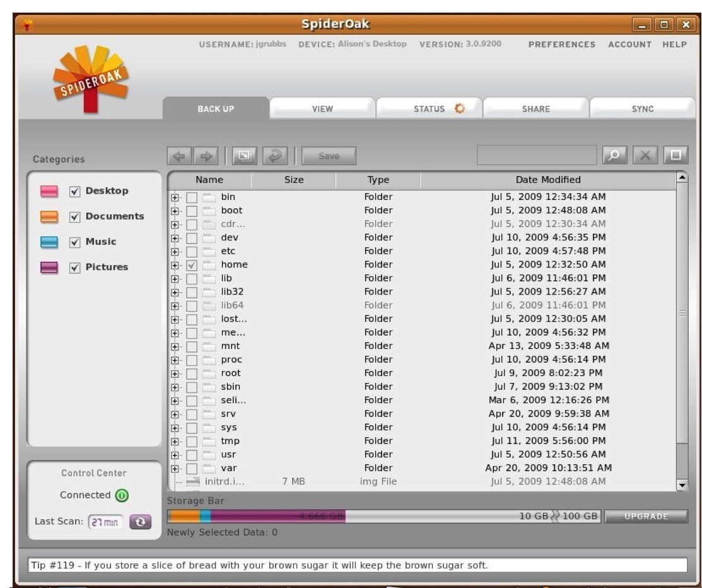
Task: Click the file icon for initrd.i...
Action: 193,482
